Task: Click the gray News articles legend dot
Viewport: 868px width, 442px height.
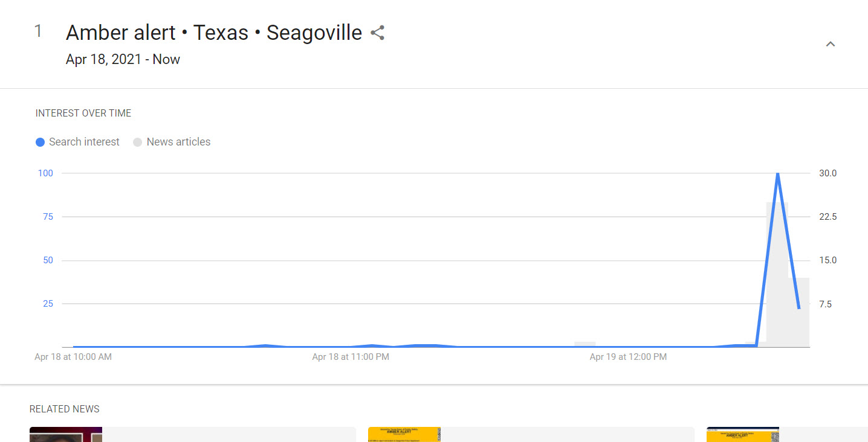Action: pos(138,141)
